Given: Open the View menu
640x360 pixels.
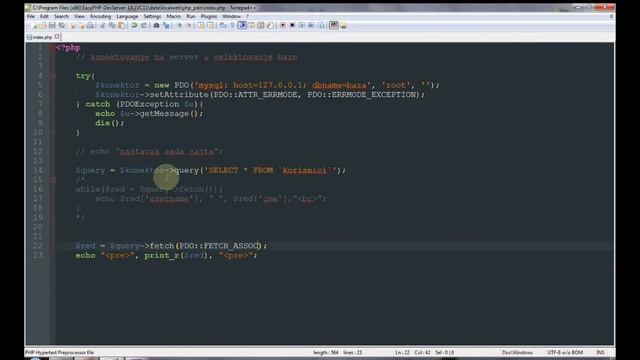Looking at the screenshot, I should tap(79, 16).
